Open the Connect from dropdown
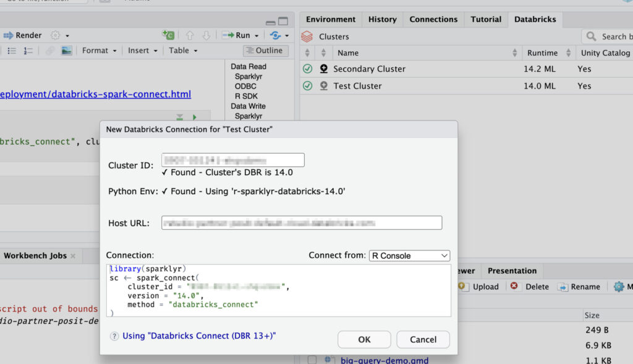The image size is (633, 364). click(410, 255)
